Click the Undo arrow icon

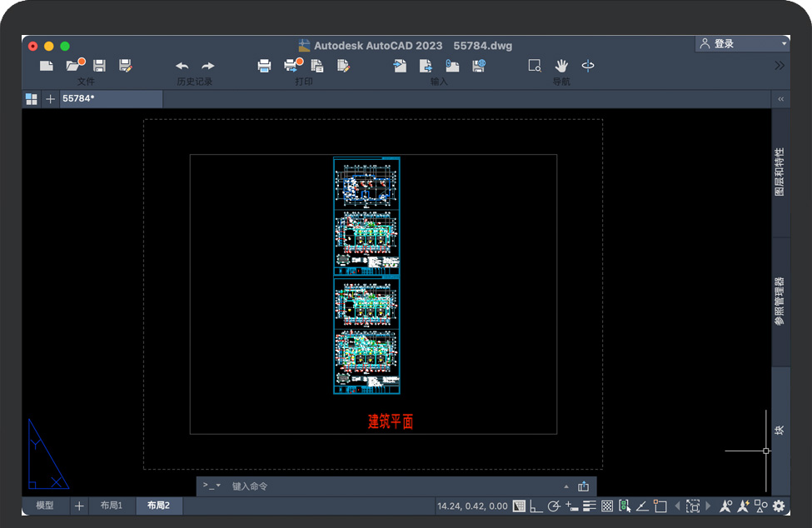182,66
